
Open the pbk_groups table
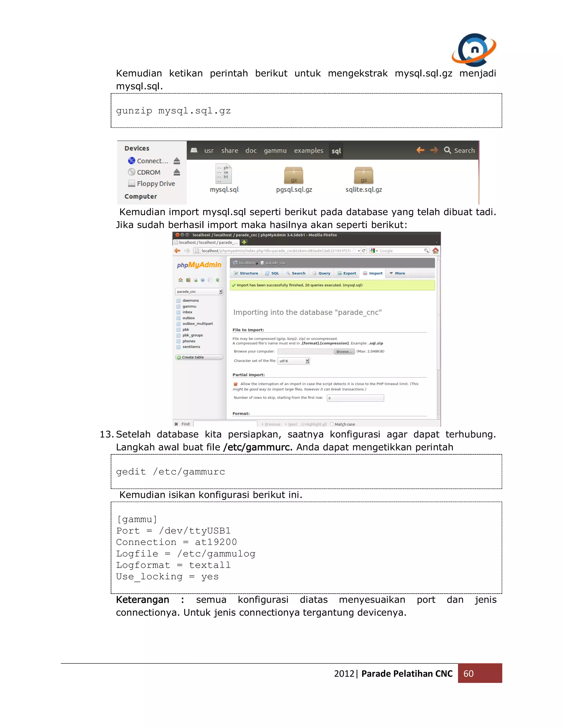(x=192, y=335)
